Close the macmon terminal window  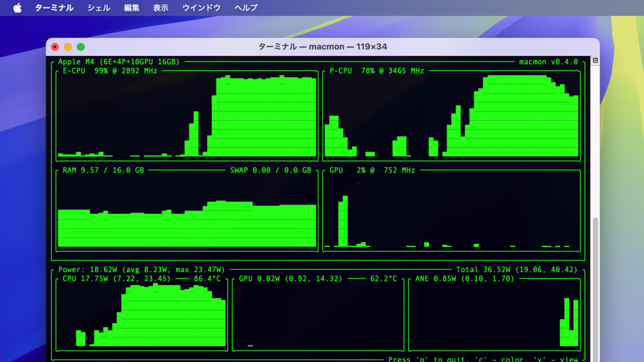[x=55, y=47]
